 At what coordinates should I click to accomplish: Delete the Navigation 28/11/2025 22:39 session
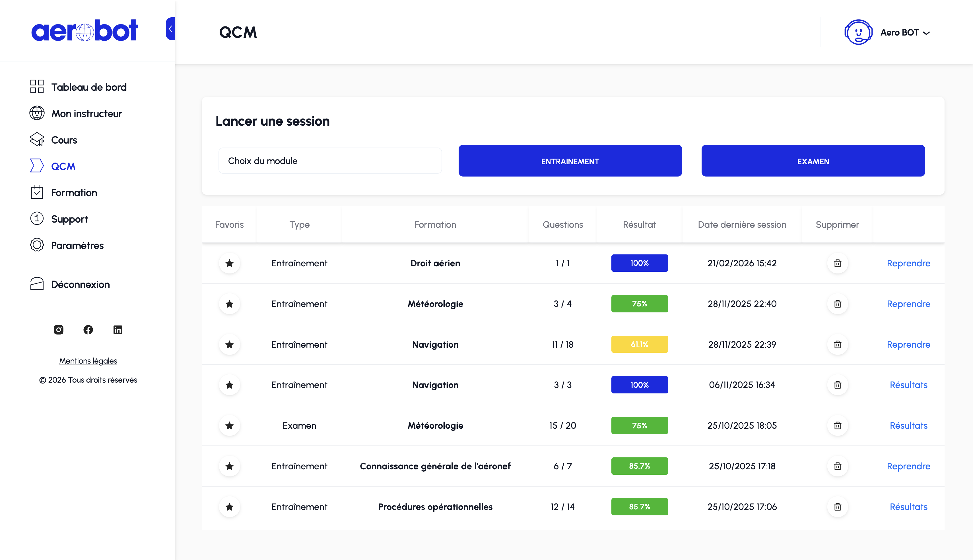(x=838, y=345)
